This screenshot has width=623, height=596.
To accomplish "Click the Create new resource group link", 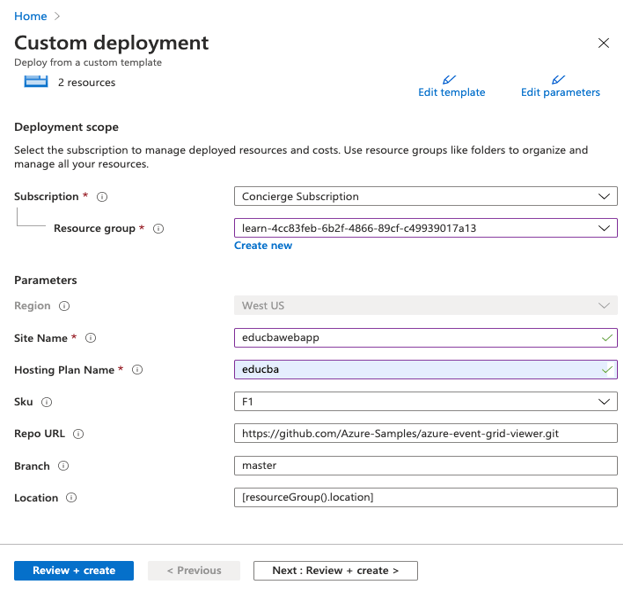I will [x=263, y=246].
